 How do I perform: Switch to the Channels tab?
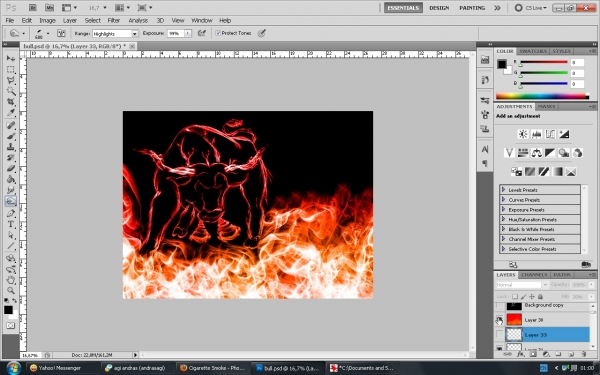(x=534, y=275)
